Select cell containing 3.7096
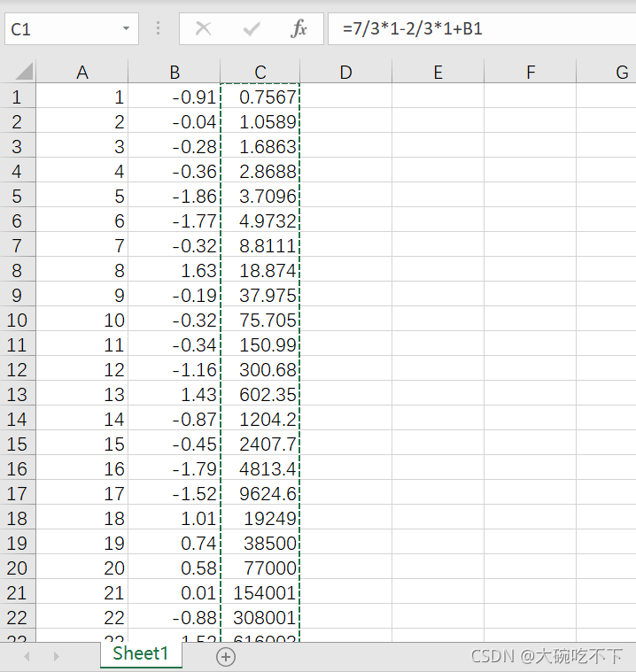Image resolution: width=636 pixels, height=672 pixels. tap(260, 196)
